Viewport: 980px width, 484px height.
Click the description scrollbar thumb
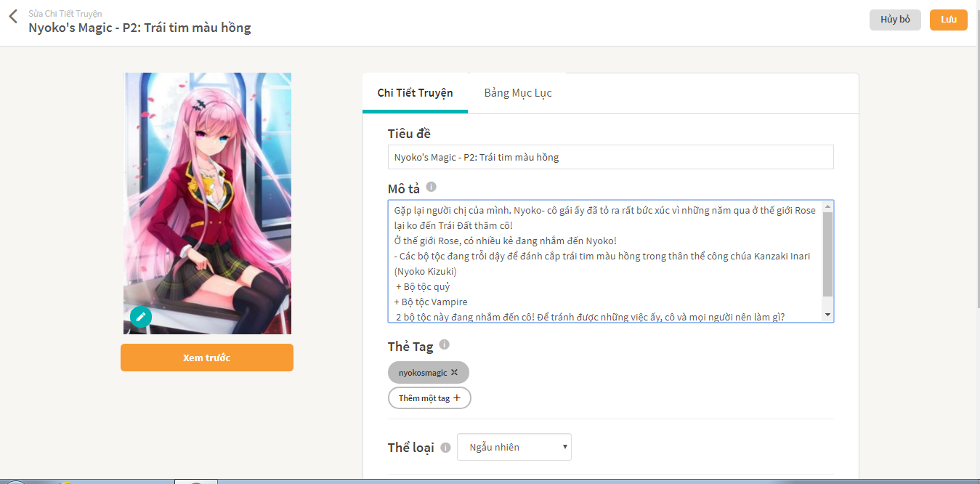click(827, 254)
